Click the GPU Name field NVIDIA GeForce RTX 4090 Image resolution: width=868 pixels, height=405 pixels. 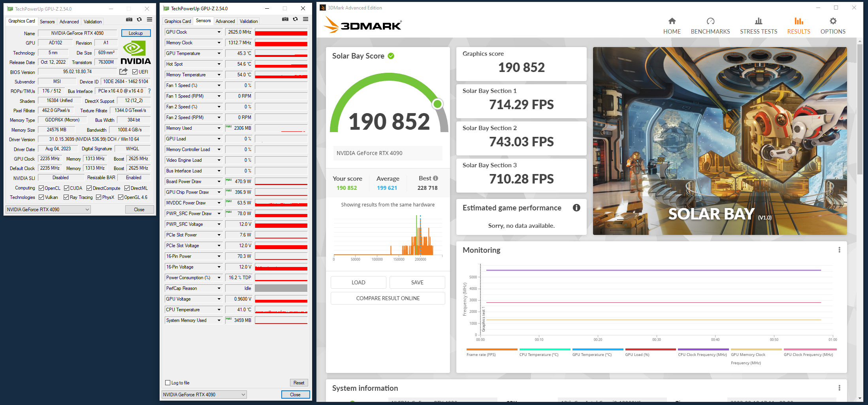pyautogui.click(x=77, y=33)
